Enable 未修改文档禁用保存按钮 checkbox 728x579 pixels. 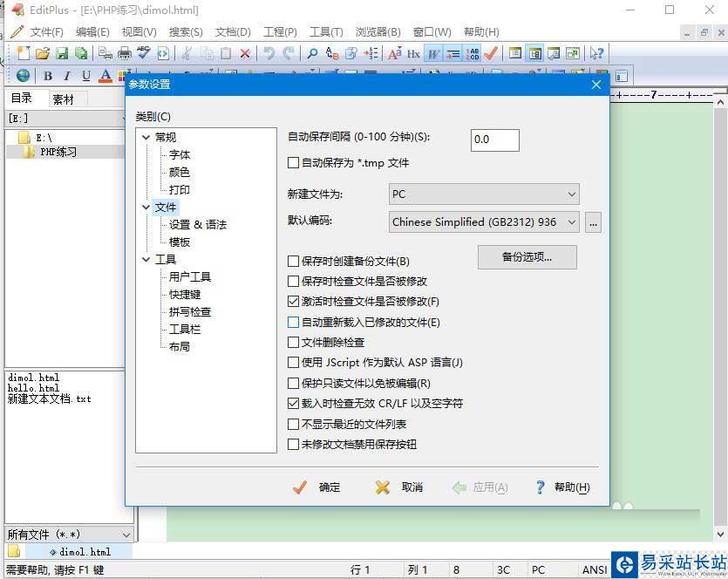pos(293,445)
